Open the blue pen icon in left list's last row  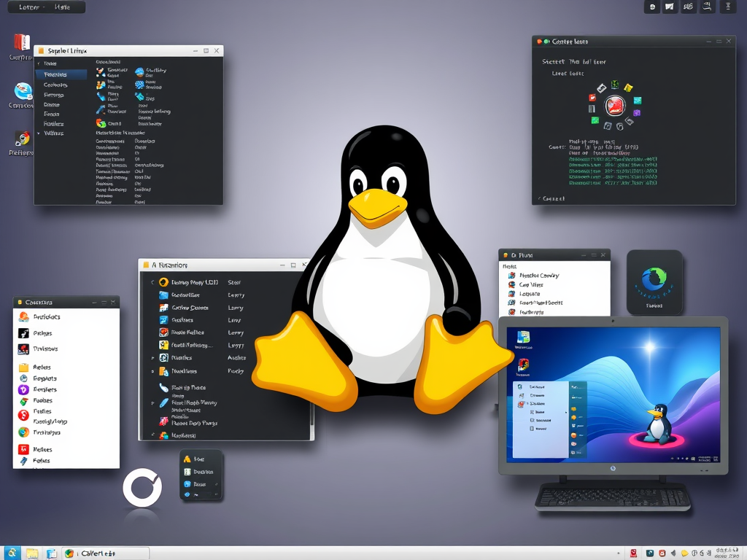[x=23, y=461]
